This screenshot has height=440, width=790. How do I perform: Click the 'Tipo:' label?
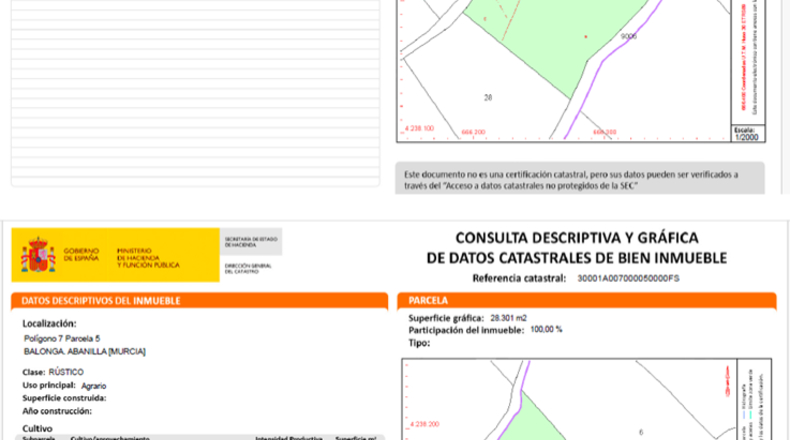[419, 343]
